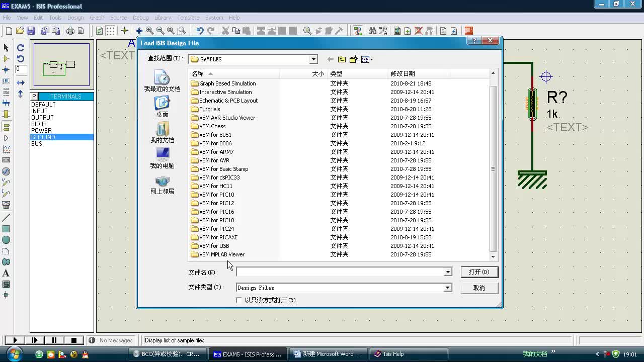
Task: Select the 2D Graphics Box tool
Action: [6, 229]
